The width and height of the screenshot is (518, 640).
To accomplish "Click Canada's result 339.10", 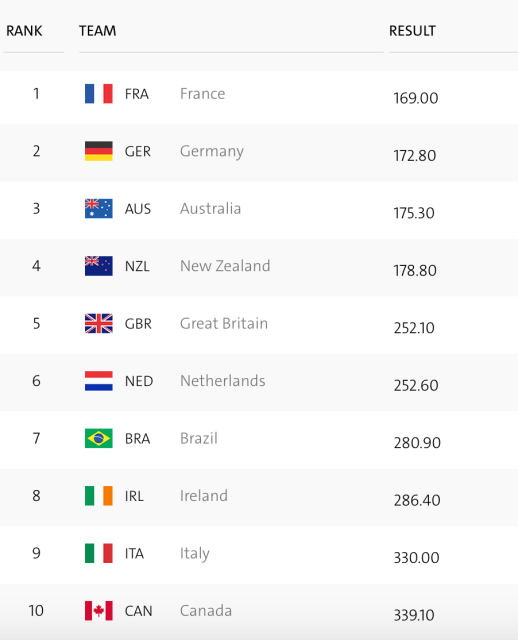I will (x=414, y=615).
